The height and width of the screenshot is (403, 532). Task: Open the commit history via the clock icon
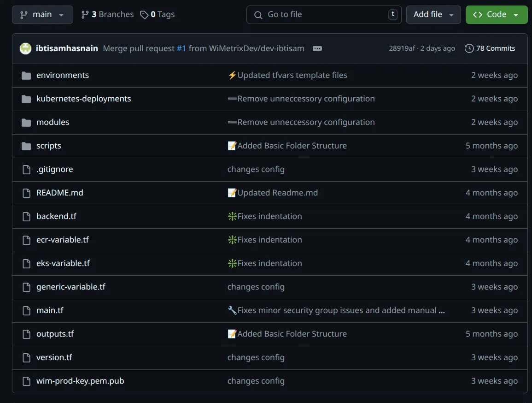(x=469, y=48)
